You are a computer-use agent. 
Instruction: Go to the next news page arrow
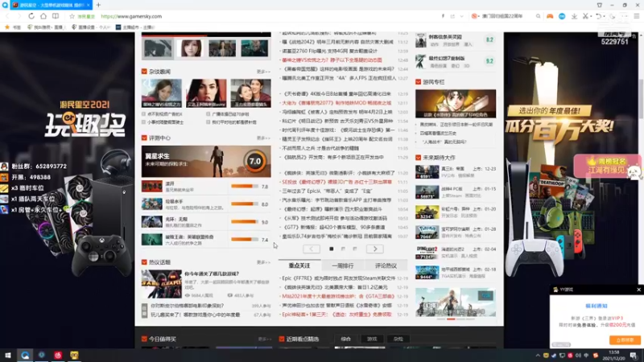pyautogui.click(x=375, y=249)
